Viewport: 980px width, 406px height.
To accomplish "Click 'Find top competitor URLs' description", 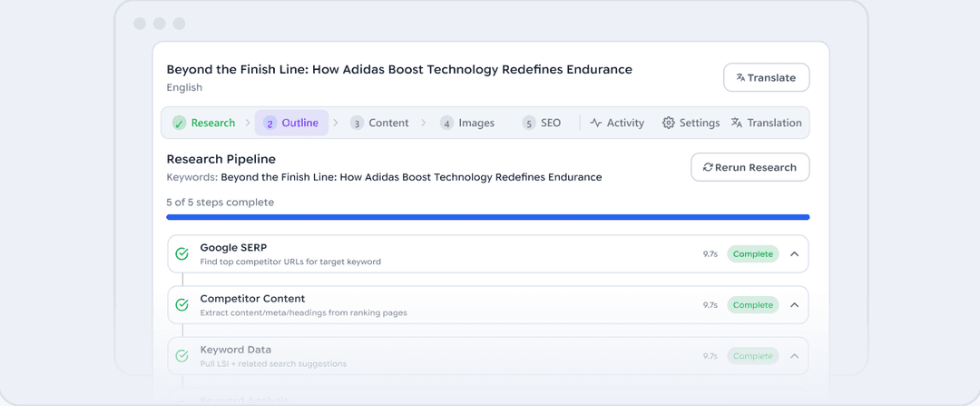I will click(290, 262).
